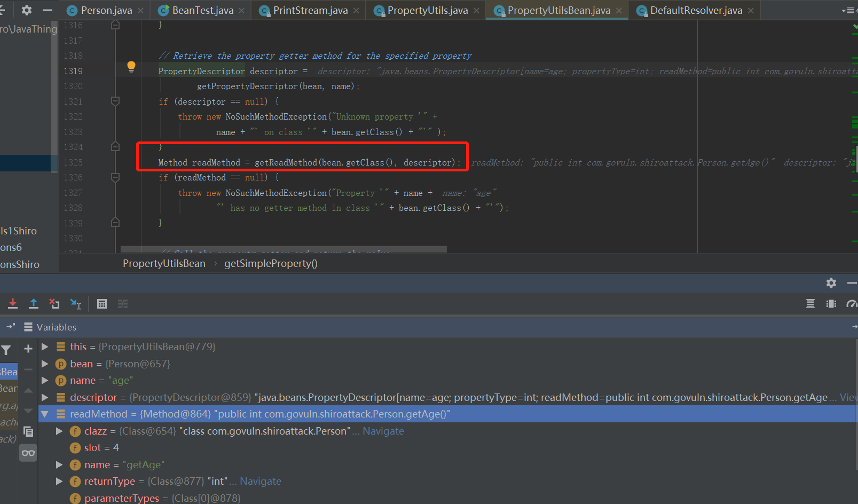
Task: Click Navigate link next to returnType
Action: click(x=260, y=481)
